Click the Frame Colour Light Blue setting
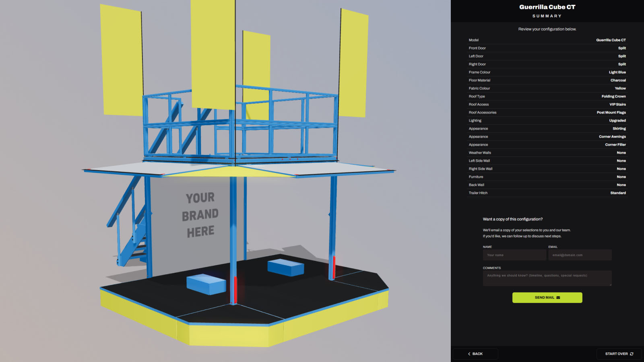 (547, 72)
